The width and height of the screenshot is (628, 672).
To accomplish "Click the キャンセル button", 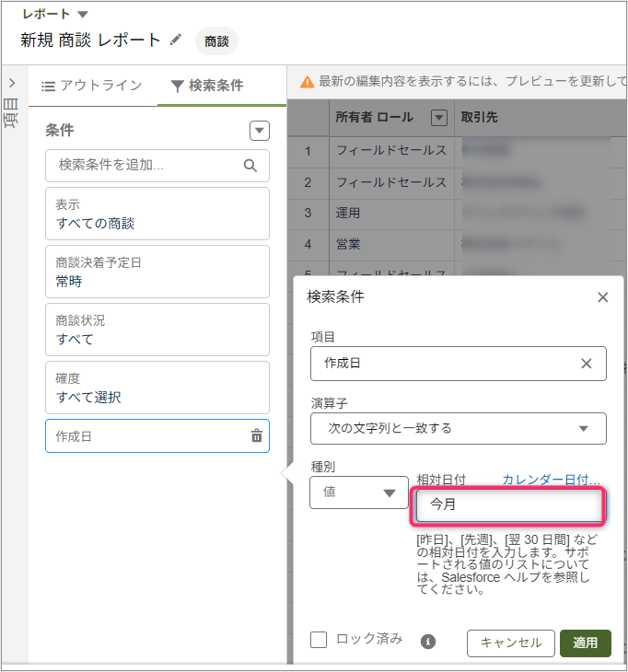I will pyautogui.click(x=511, y=643).
